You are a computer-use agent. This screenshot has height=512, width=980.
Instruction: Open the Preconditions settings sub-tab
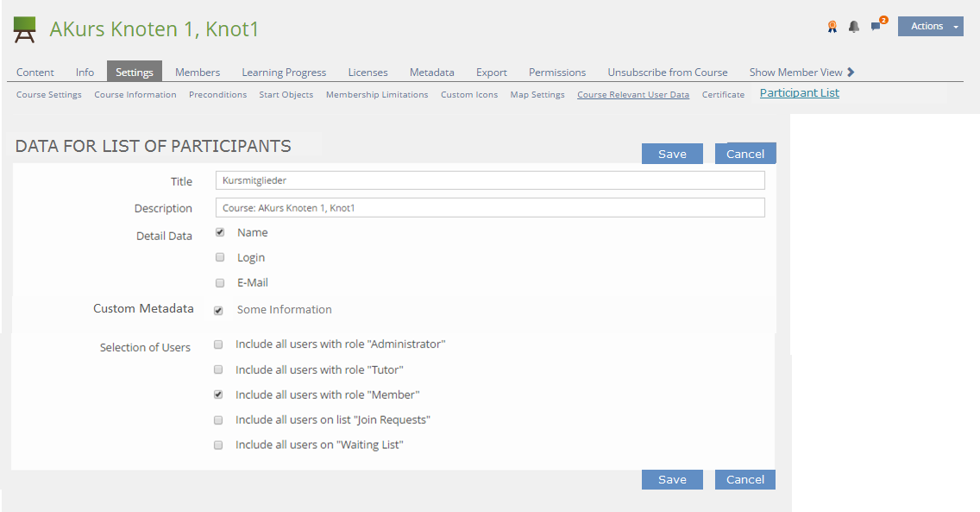pos(217,95)
